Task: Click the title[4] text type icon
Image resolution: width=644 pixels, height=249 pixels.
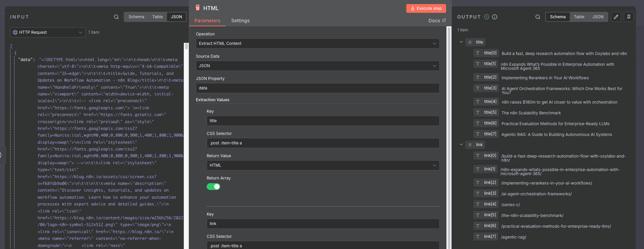Action: point(478,102)
